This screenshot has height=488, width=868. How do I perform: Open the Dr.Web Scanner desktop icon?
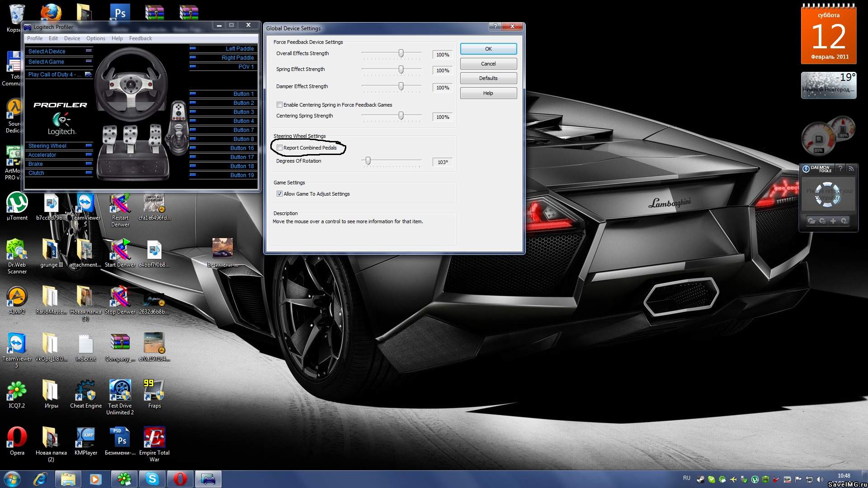pyautogui.click(x=17, y=256)
